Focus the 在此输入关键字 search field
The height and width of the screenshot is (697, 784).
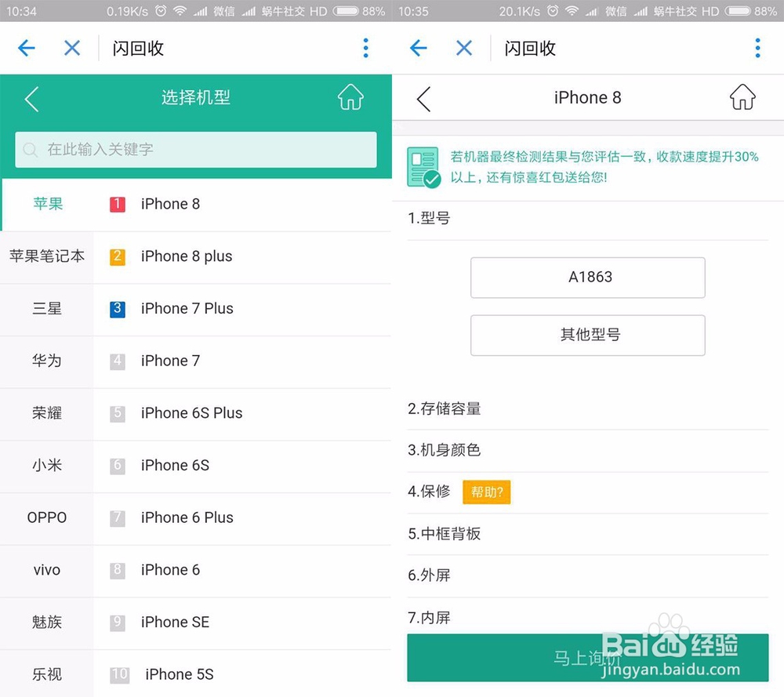tap(195, 150)
